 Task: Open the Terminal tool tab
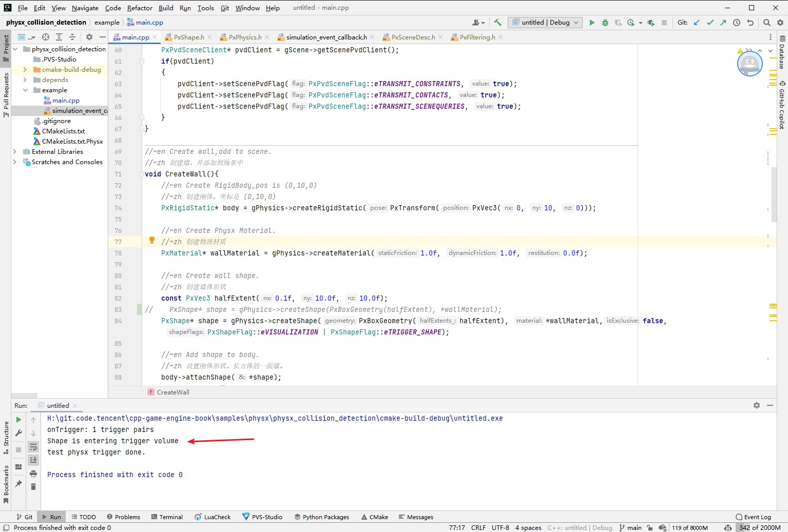[167, 517]
